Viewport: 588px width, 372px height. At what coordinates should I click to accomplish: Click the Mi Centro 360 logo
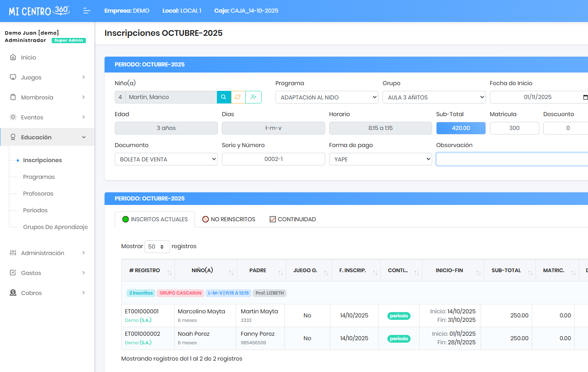[39, 11]
